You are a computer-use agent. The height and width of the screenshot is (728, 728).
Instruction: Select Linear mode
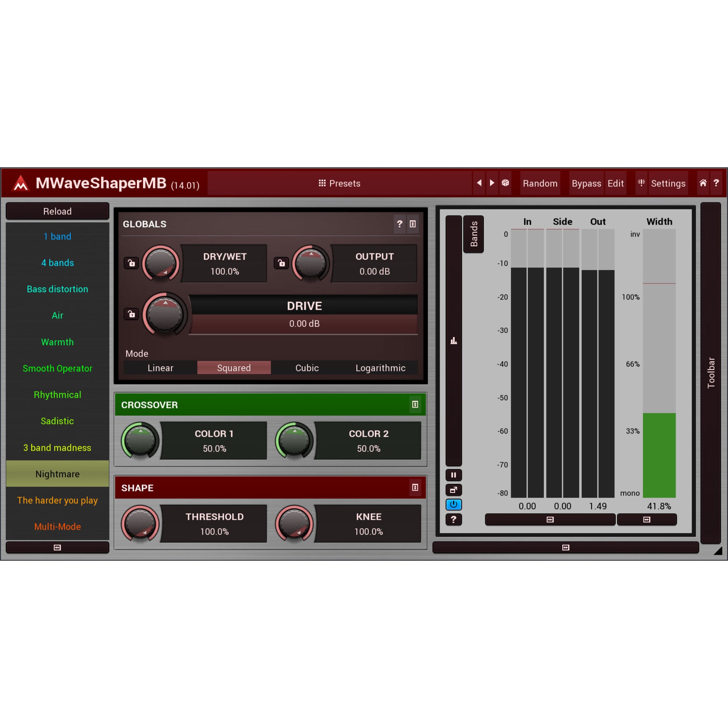point(160,368)
